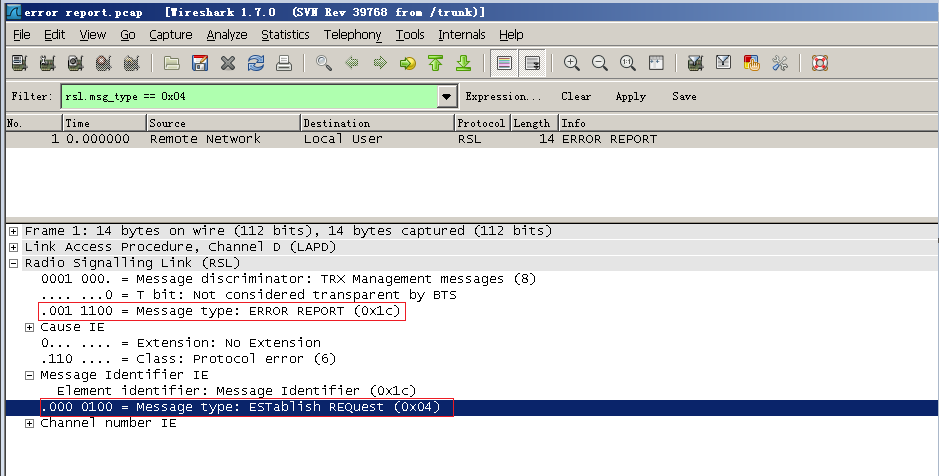
Task: Toggle auto scroll in live capture
Action: (533, 63)
